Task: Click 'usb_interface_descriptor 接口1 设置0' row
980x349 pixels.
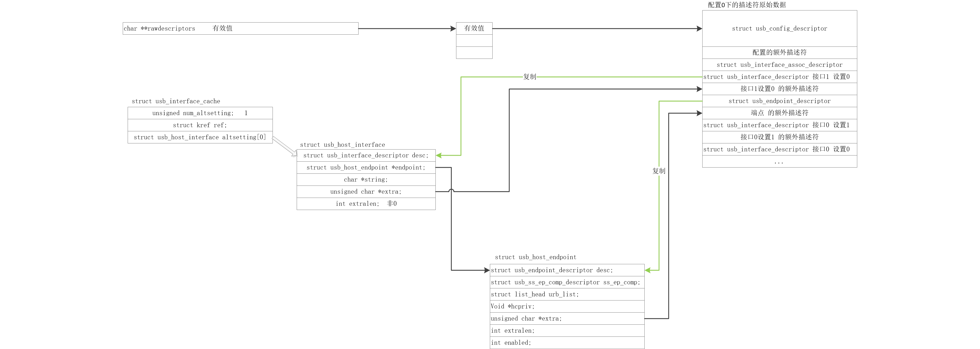Action: 779,77
